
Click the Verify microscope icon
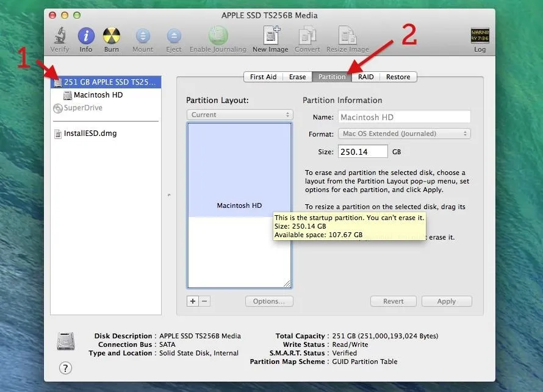[60, 35]
